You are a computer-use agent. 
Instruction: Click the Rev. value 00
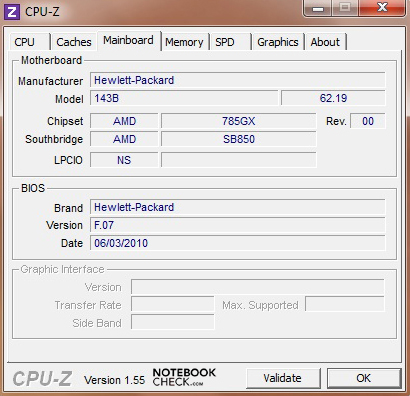coord(368,121)
